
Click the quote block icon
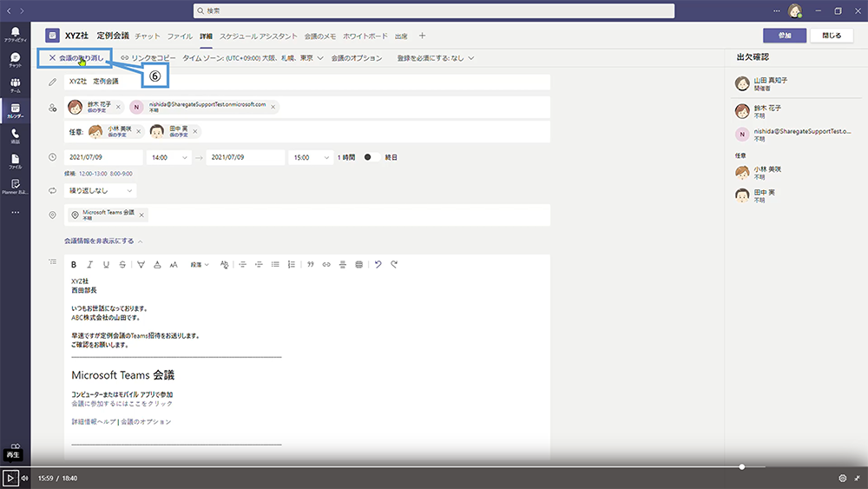click(x=311, y=265)
